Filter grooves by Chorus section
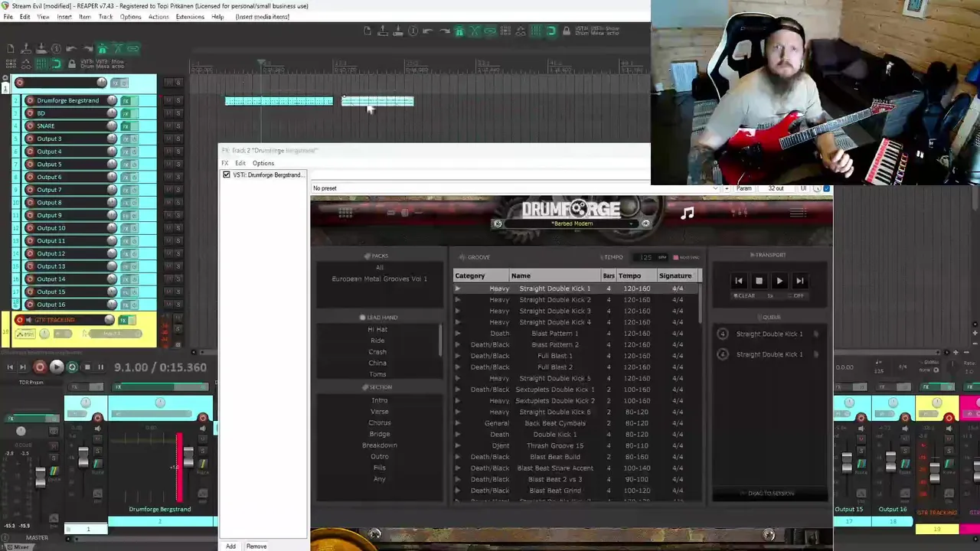This screenshot has height=551, width=980. coord(380,422)
